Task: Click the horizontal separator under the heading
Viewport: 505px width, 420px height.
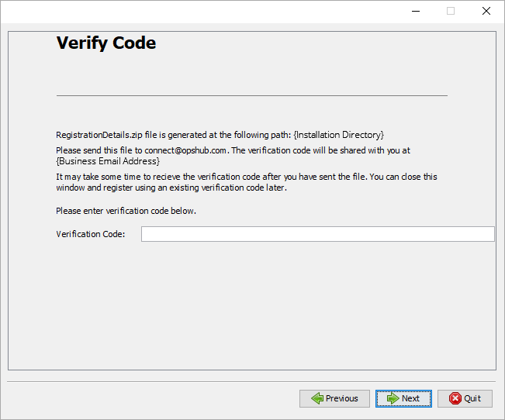Action: (252, 95)
